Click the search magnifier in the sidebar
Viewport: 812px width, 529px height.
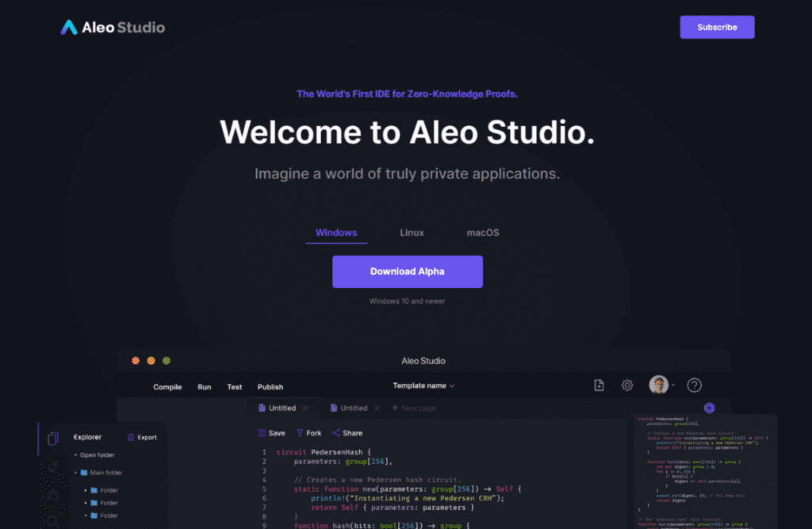coord(53,521)
